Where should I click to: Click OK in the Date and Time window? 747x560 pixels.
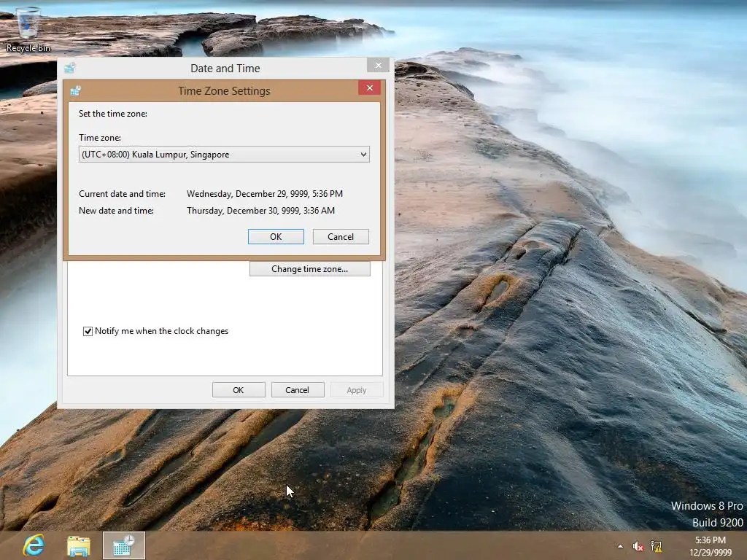pyautogui.click(x=239, y=390)
